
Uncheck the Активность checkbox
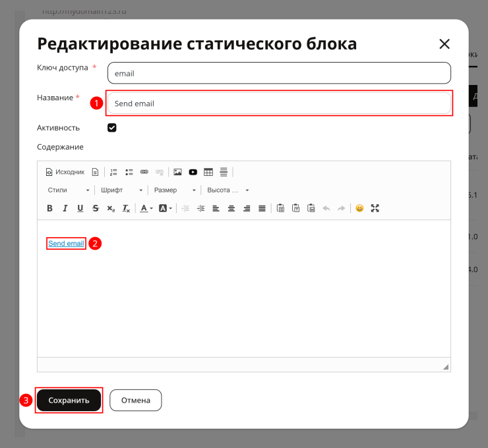(112, 128)
